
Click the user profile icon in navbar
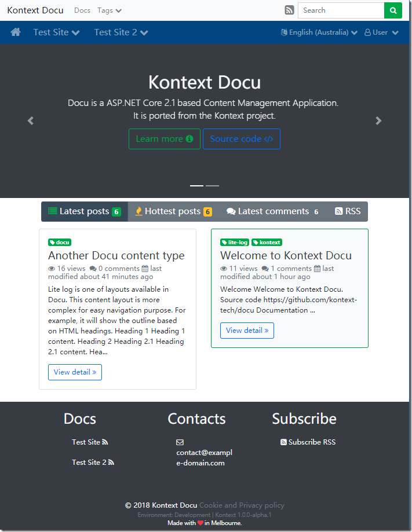[x=367, y=32]
